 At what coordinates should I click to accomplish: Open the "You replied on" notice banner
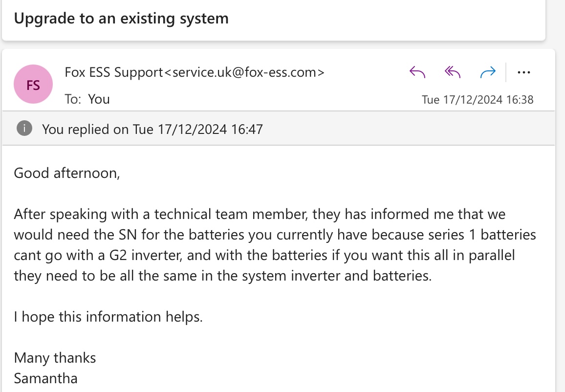(152, 129)
